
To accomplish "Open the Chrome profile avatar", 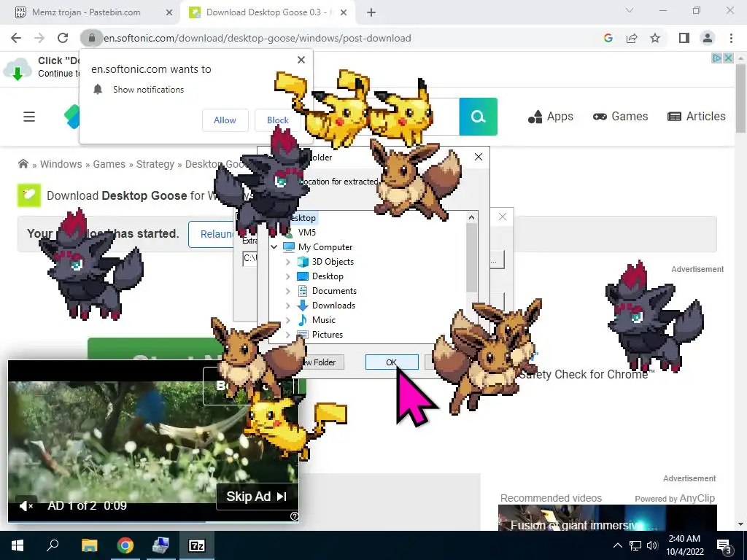I will pyautogui.click(x=708, y=38).
